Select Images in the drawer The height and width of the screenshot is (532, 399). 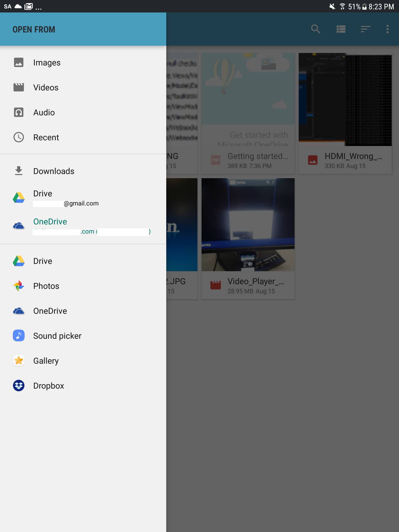[47, 63]
